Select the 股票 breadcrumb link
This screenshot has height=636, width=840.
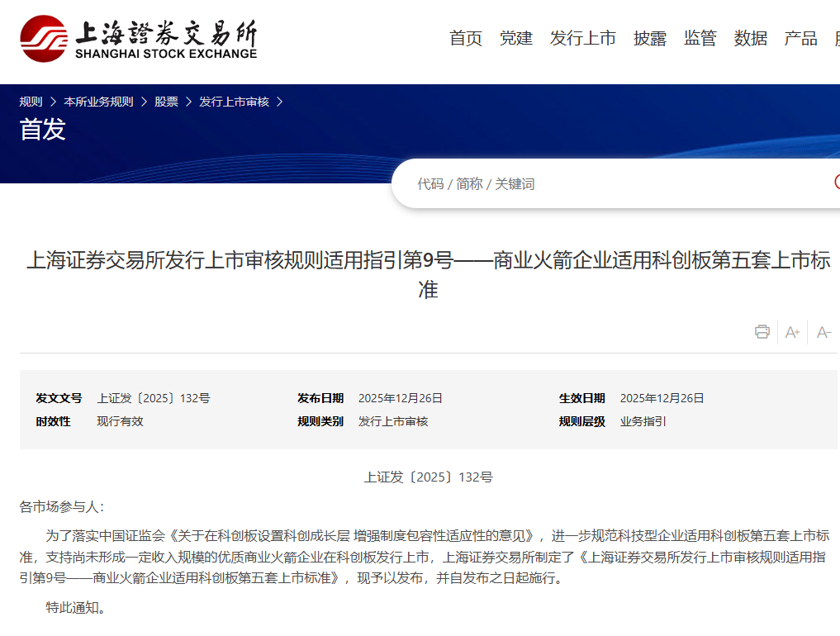166,102
